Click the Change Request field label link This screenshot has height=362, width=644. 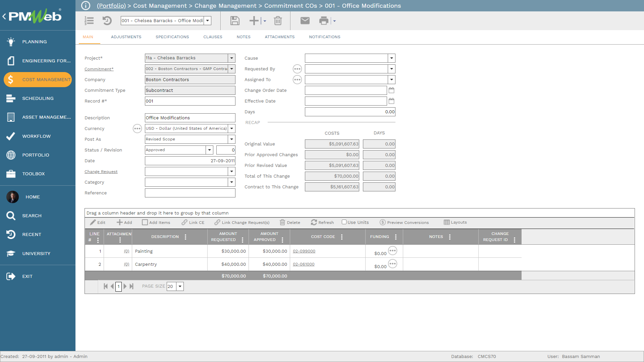pos(101,172)
